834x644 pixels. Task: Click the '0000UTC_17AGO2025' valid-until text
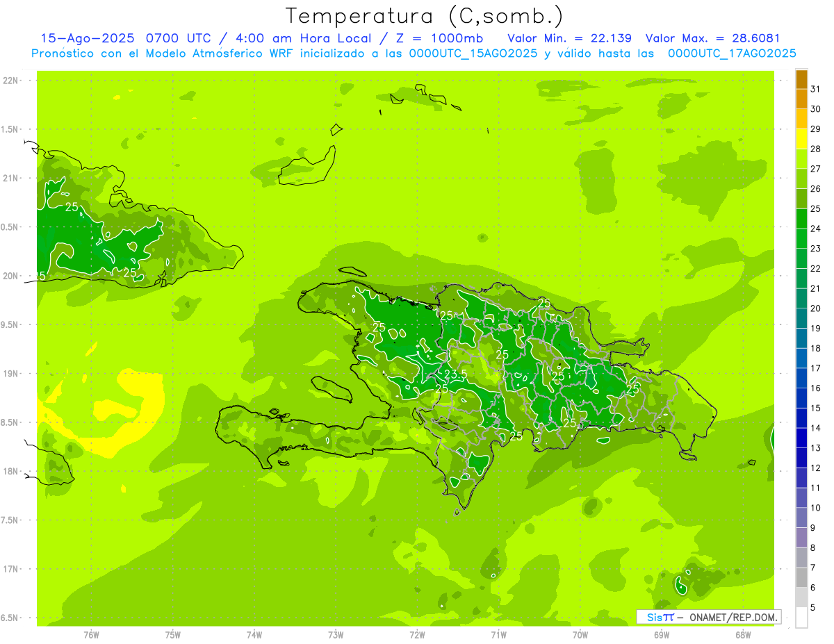(x=732, y=53)
